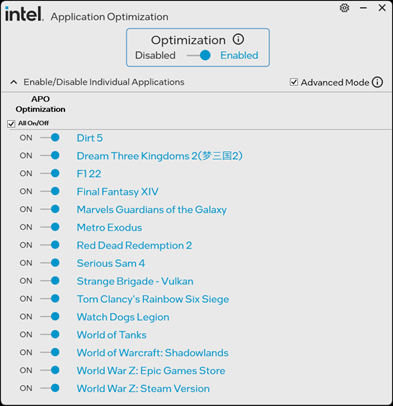Viewport: 393px width, 406px height.
Task: Click the Intel logo
Action: coord(24,14)
